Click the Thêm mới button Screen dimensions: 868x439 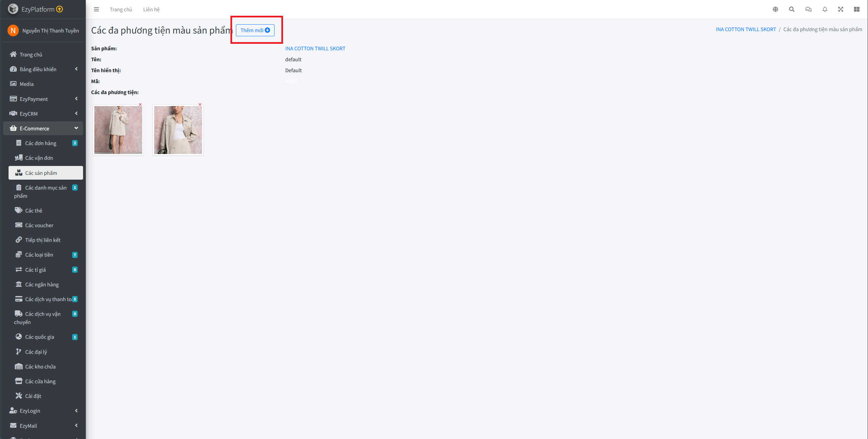[255, 30]
